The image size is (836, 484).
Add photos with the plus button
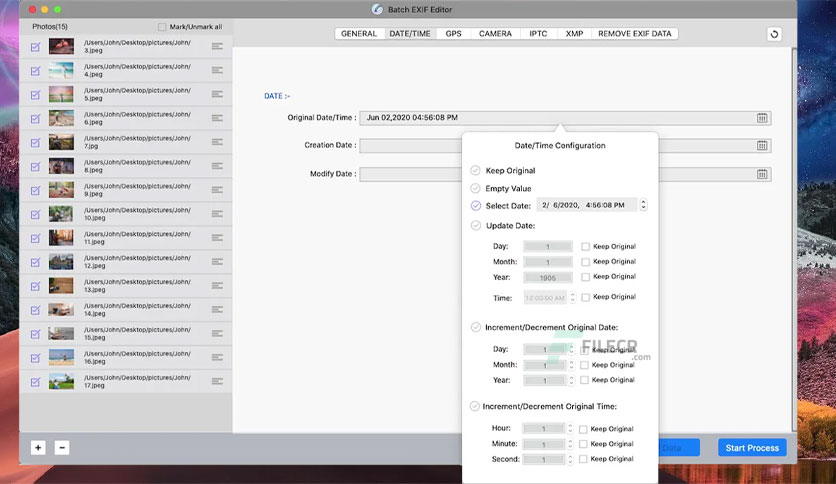pyautogui.click(x=38, y=448)
